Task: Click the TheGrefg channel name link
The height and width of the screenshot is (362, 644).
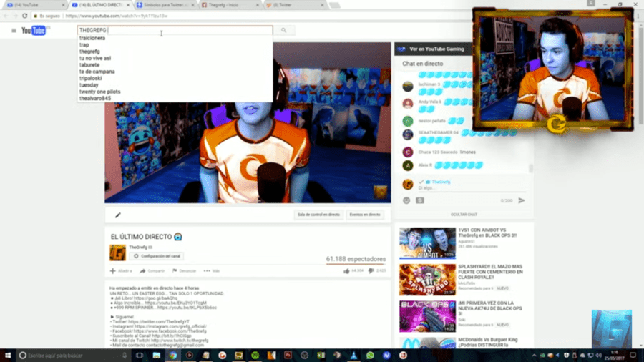Action: [x=138, y=247]
